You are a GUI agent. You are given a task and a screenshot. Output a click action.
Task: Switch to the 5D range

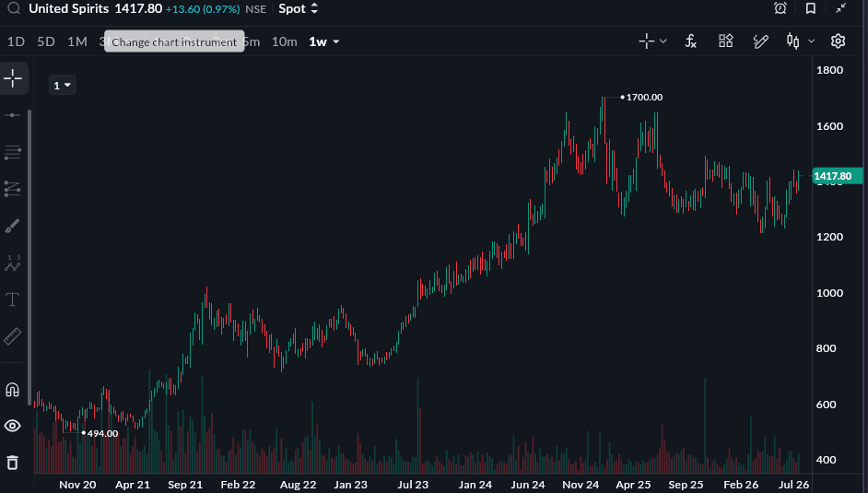[x=46, y=41]
